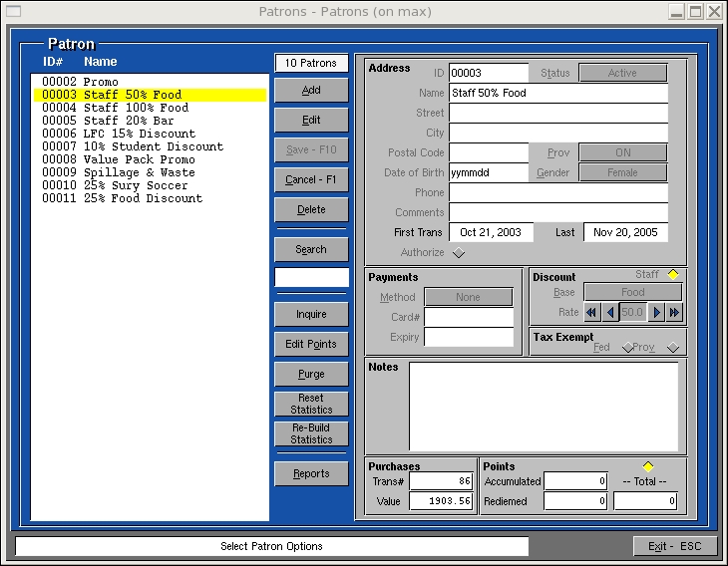Screen dimensions: 728x566
Task: Click the Purge button
Action: (311, 374)
